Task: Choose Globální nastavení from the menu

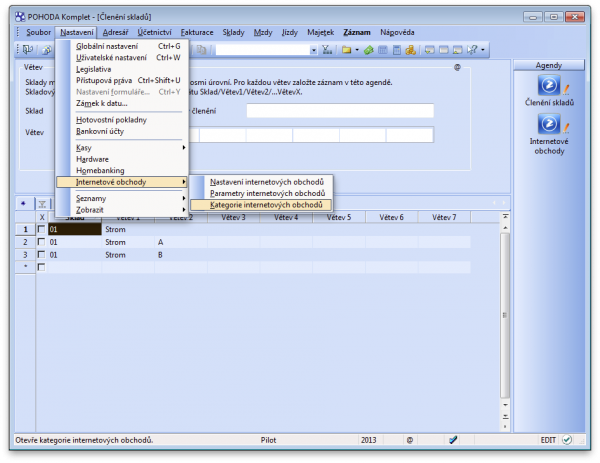Action: click(x=122, y=46)
